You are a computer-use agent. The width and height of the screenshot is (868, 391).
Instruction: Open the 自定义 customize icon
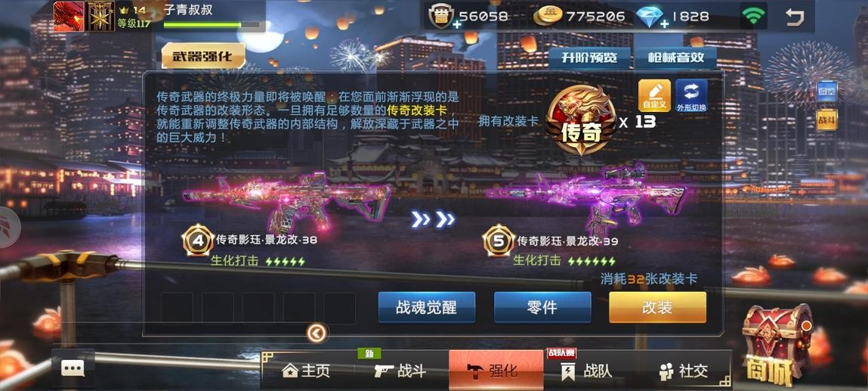654,95
